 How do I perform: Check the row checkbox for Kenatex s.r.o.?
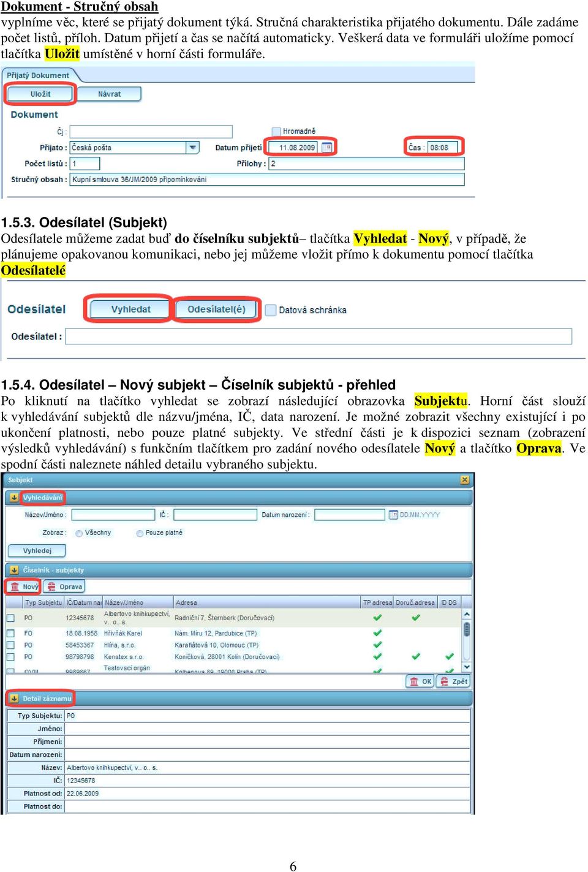[x=10, y=657]
